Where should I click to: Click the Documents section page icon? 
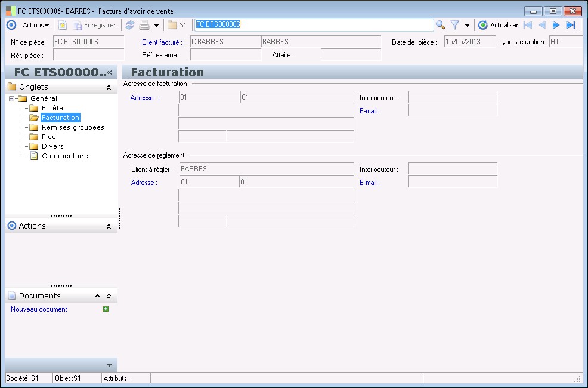coord(11,295)
